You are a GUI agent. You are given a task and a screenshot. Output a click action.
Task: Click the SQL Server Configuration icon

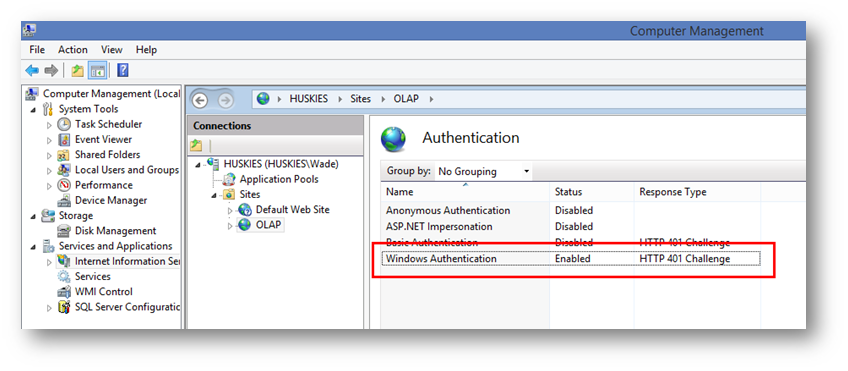(x=64, y=307)
